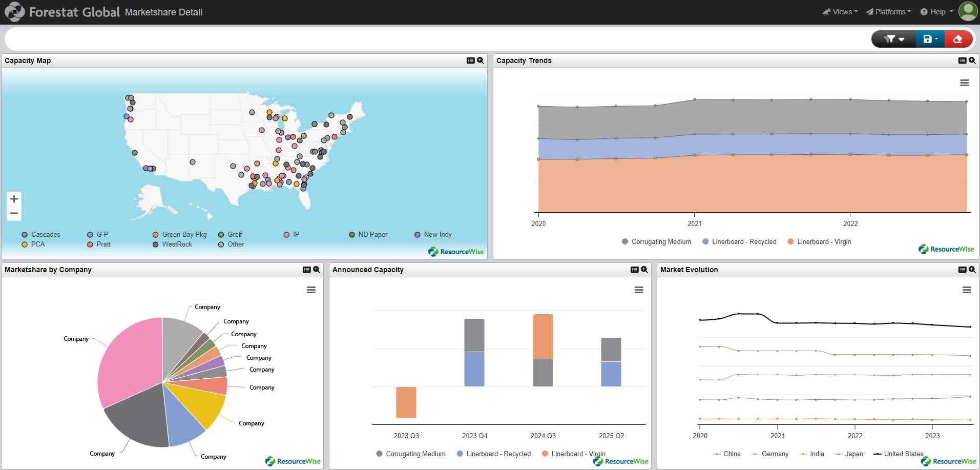Toggle the IP map legend entry
Image resolution: width=980 pixels, height=470 pixels.
coord(291,235)
